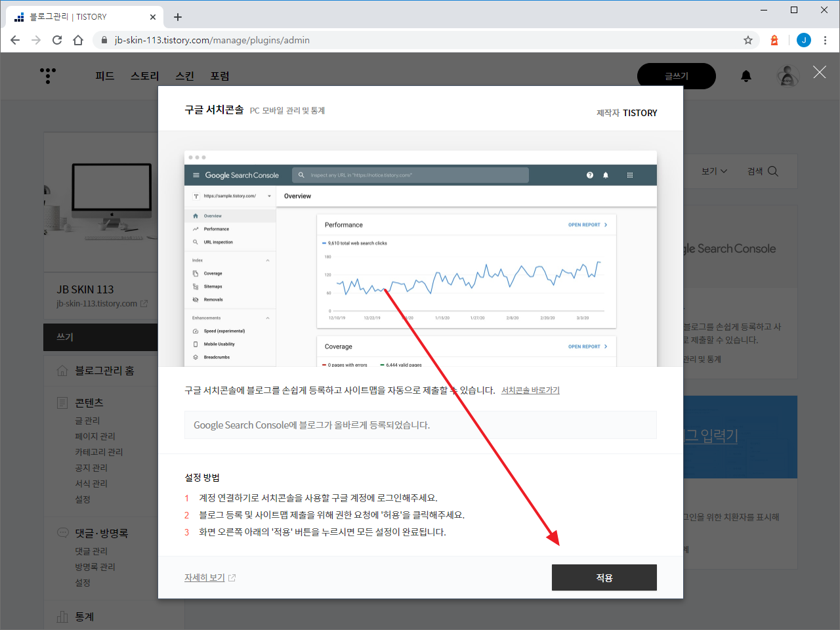Click the 제작자 TISTORY author label

(627, 113)
